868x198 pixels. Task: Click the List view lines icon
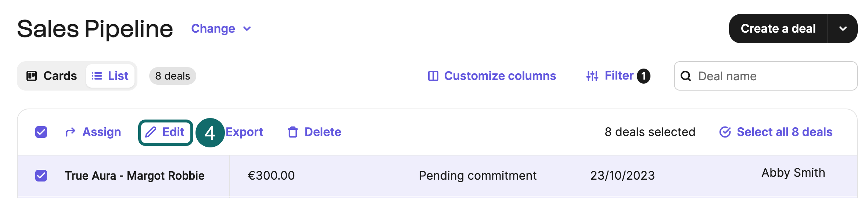(x=97, y=76)
